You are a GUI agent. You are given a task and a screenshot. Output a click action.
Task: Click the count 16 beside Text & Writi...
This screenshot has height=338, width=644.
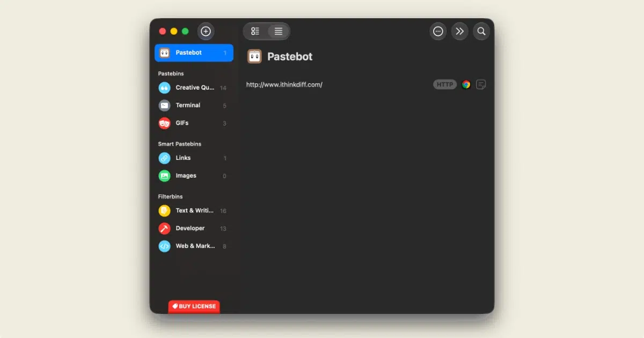[x=223, y=211]
